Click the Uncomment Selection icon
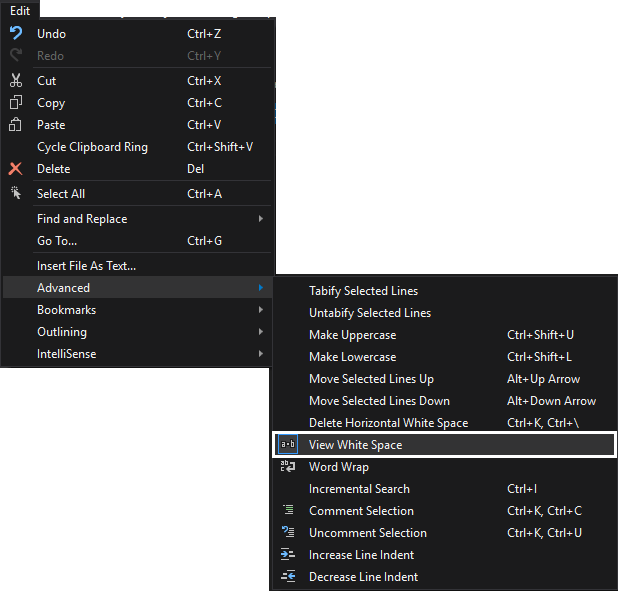 point(288,533)
